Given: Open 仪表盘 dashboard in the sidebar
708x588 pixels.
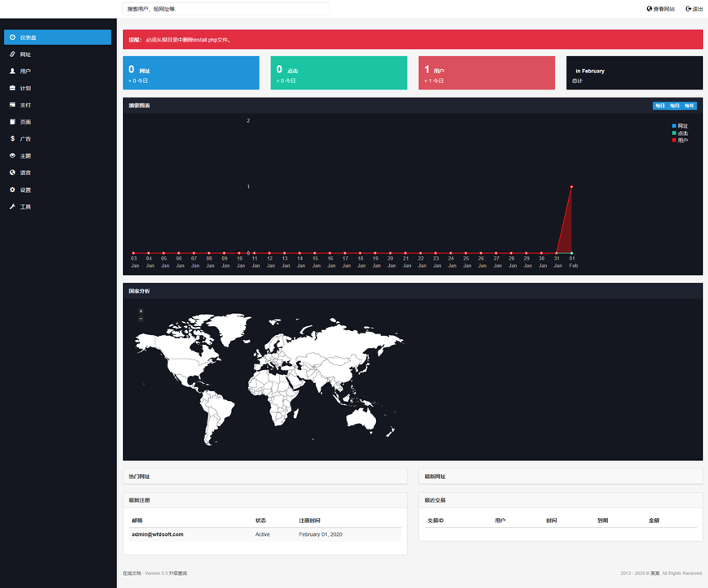Looking at the screenshot, I should click(57, 37).
